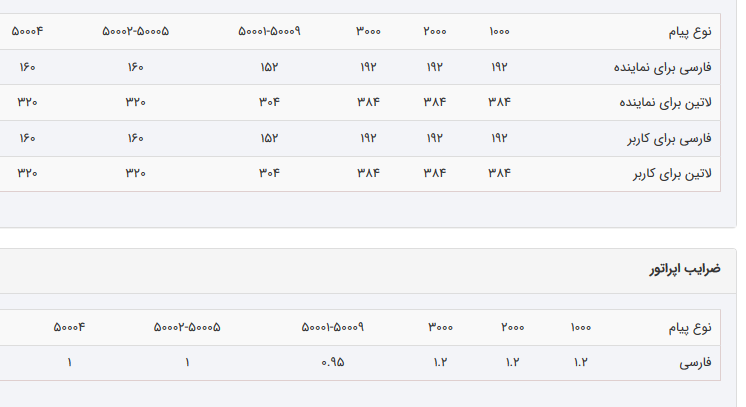Click the 152 cell in 'فارسی برای کاربر' row
746x407 pixels.
coord(269,138)
